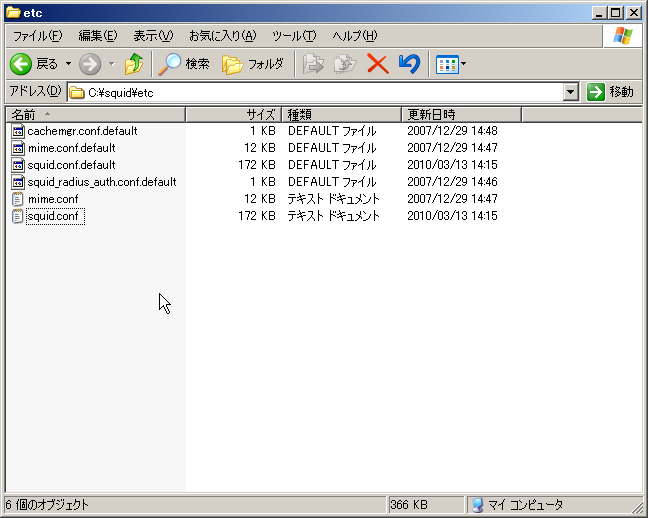
Task: Click the Move To folder icon
Action: click(x=313, y=64)
